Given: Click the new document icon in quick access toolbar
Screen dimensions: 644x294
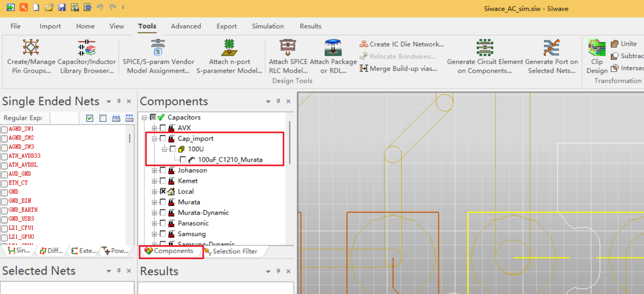Looking at the screenshot, I should point(36,7).
